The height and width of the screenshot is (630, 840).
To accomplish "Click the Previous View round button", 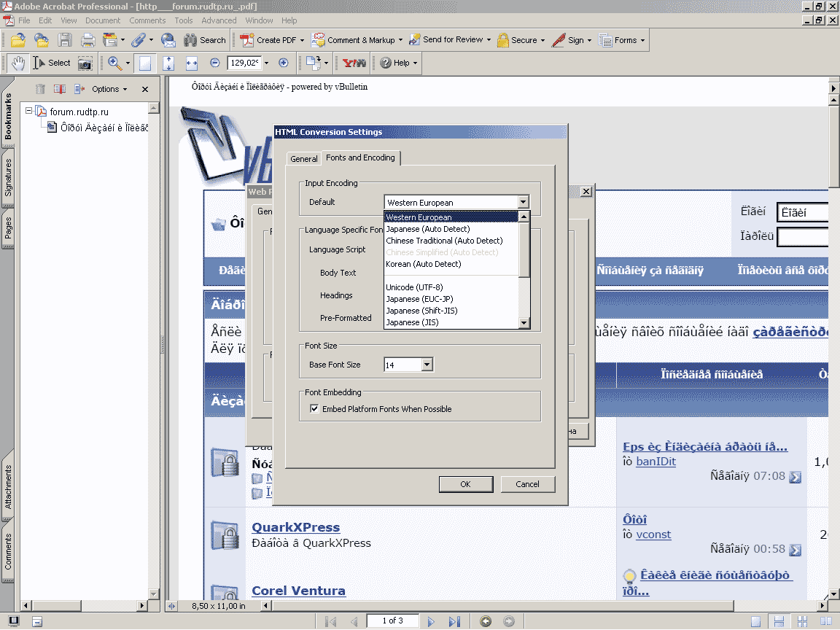I will pos(486,621).
